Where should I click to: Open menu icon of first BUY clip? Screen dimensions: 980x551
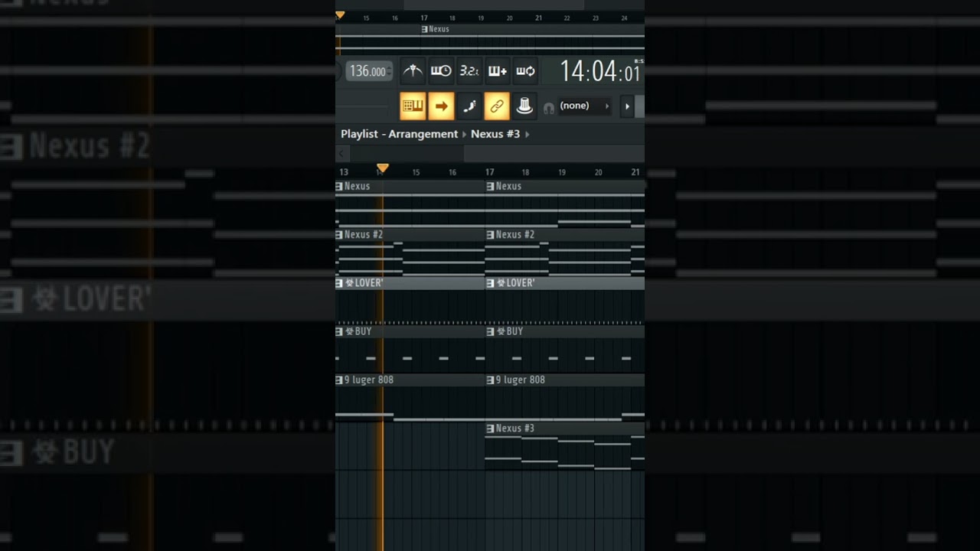339,331
